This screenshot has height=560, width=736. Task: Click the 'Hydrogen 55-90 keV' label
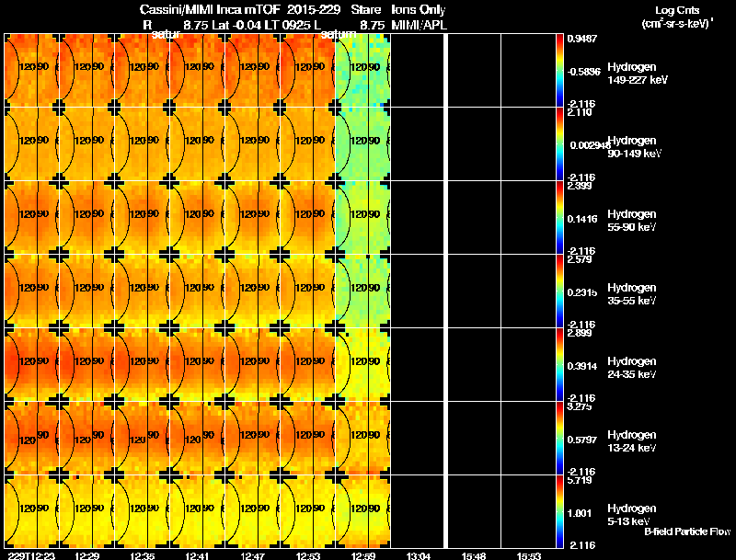coord(632,221)
